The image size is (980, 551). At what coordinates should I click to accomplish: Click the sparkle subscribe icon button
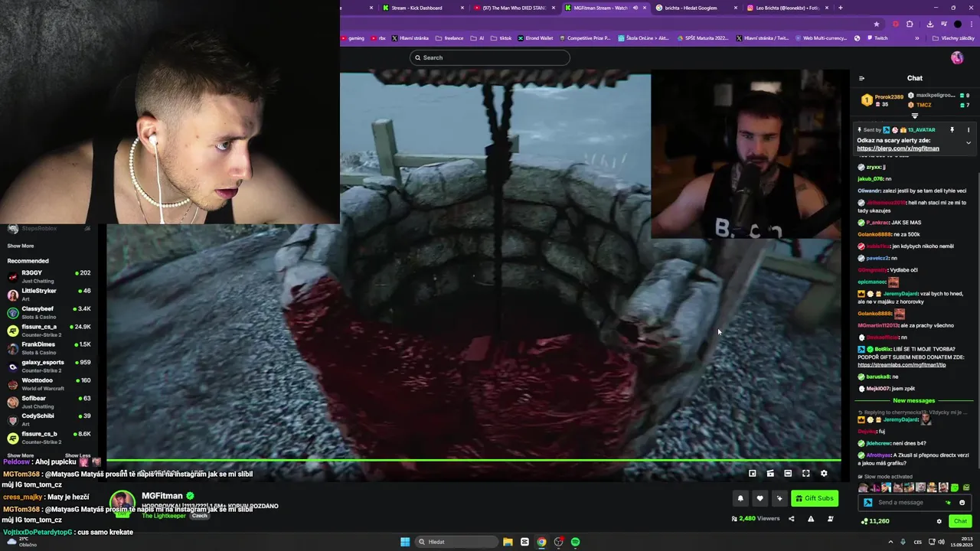(779, 498)
